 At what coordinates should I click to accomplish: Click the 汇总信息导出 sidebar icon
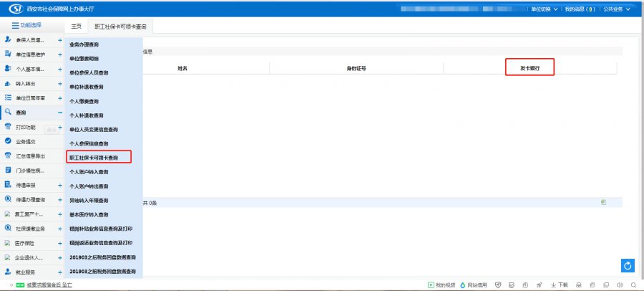coord(7,156)
